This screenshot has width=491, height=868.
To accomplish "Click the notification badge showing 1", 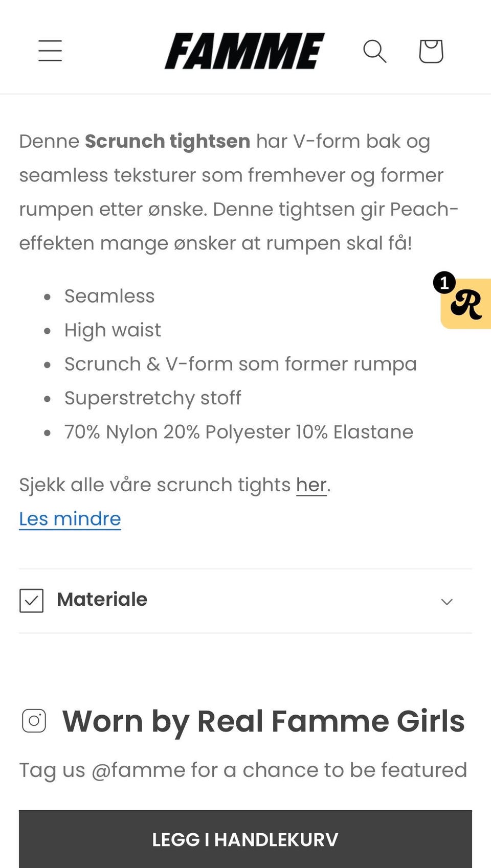I will 444,282.
